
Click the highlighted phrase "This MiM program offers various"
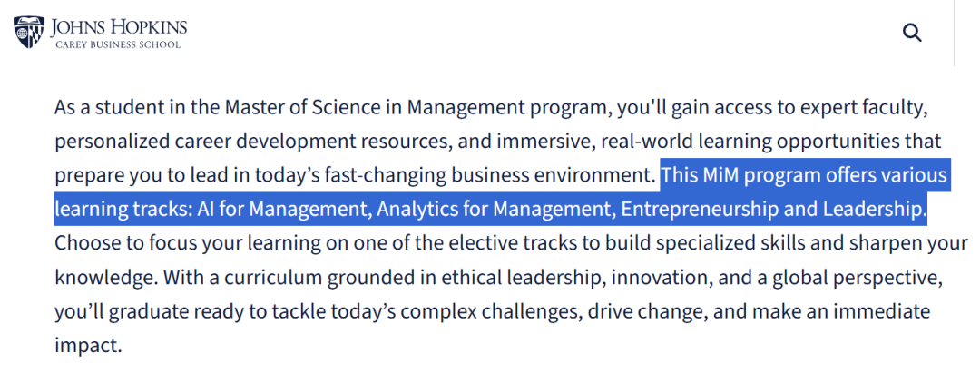[x=805, y=175]
